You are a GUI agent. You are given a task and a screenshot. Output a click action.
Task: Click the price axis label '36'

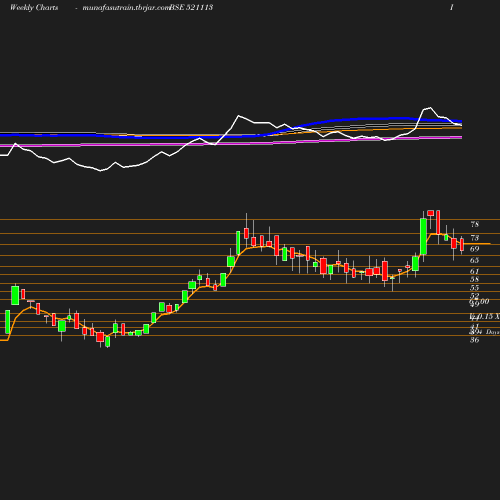pos(475,340)
